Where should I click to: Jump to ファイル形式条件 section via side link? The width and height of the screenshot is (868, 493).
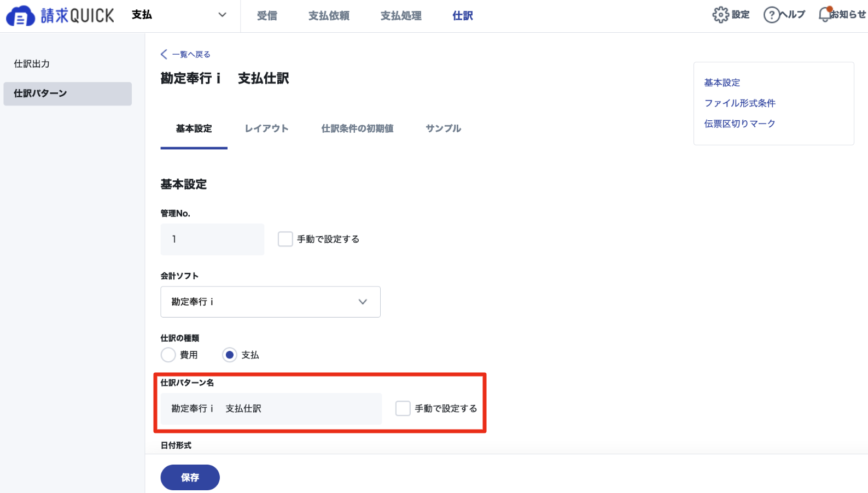(740, 103)
